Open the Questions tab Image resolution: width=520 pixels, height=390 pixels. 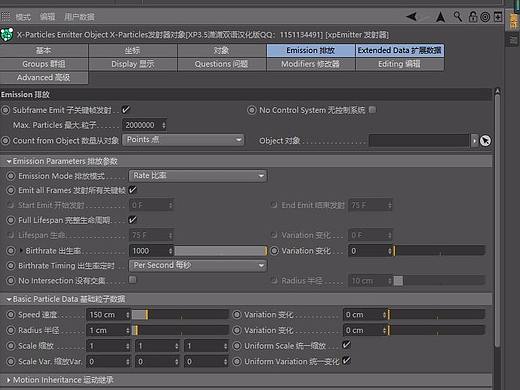[222, 64]
